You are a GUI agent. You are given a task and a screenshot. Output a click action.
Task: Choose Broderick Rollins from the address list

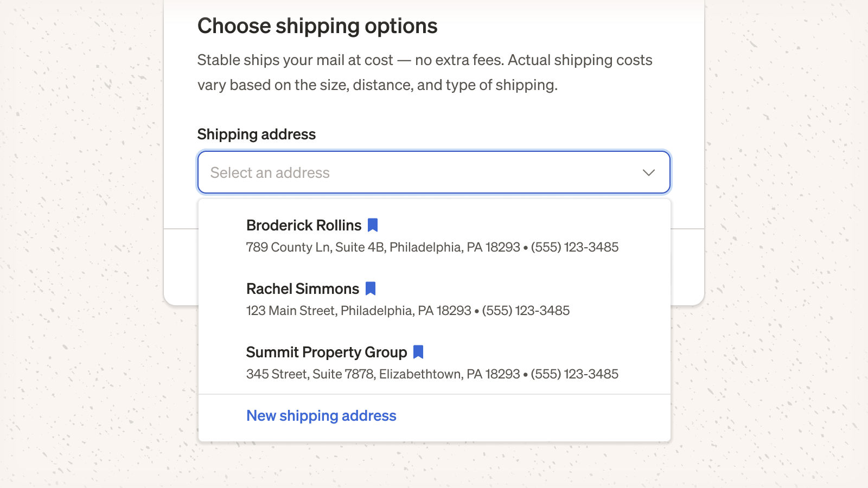click(435, 236)
